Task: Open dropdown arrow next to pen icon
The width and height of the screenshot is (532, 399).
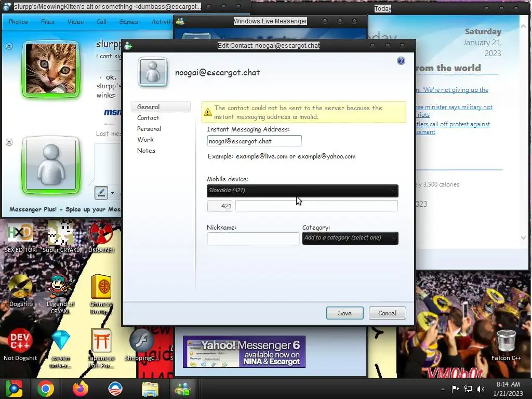Action: 112,193
